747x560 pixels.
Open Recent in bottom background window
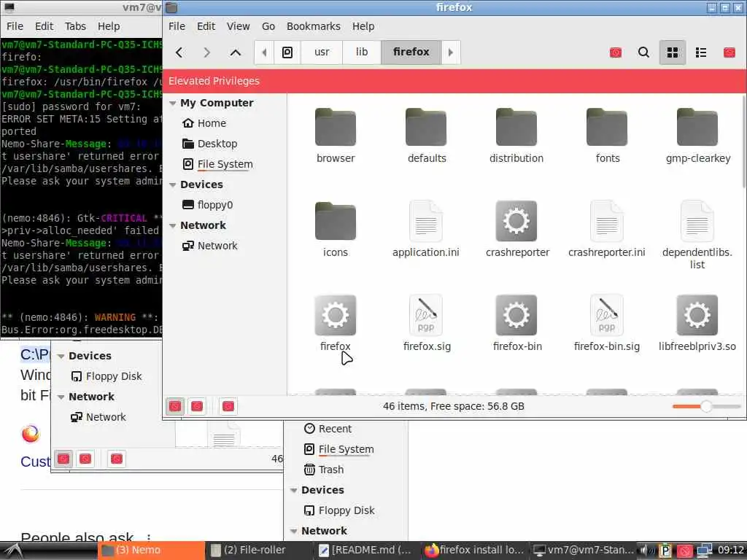(328, 429)
